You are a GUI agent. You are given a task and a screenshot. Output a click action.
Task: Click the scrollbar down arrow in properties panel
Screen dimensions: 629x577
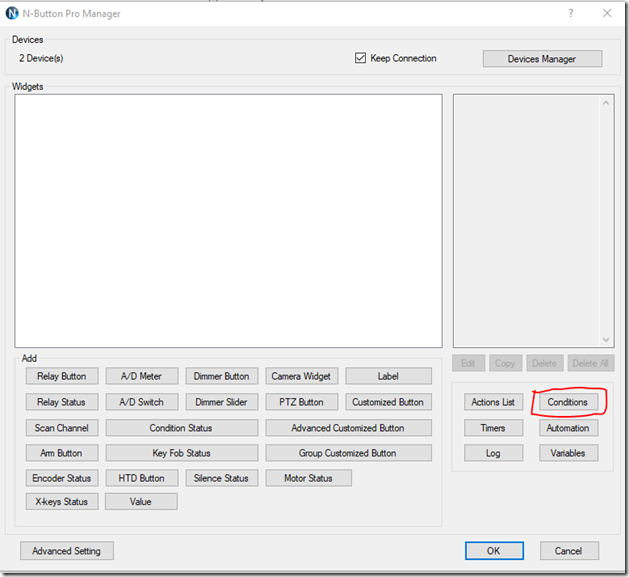[606, 340]
